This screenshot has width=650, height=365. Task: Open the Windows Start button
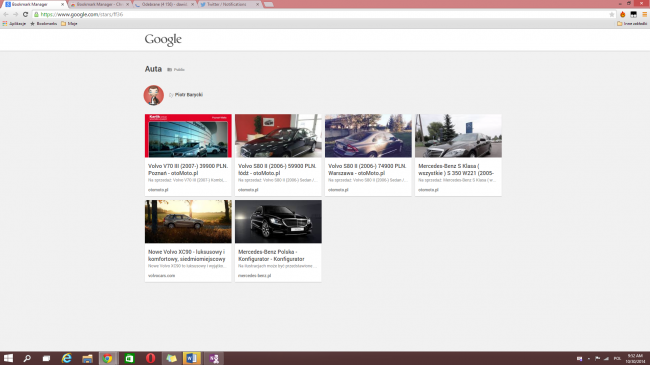[x=8, y=358]
